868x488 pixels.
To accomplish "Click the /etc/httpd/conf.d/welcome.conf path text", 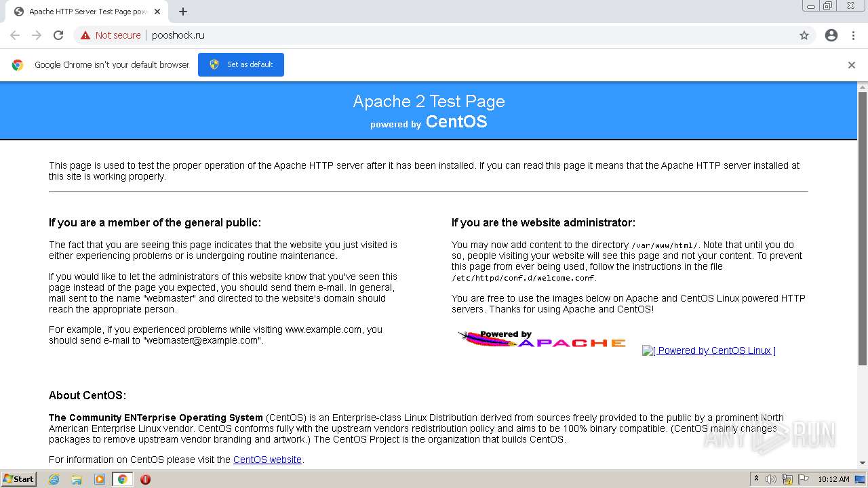I will click(524, 278).
